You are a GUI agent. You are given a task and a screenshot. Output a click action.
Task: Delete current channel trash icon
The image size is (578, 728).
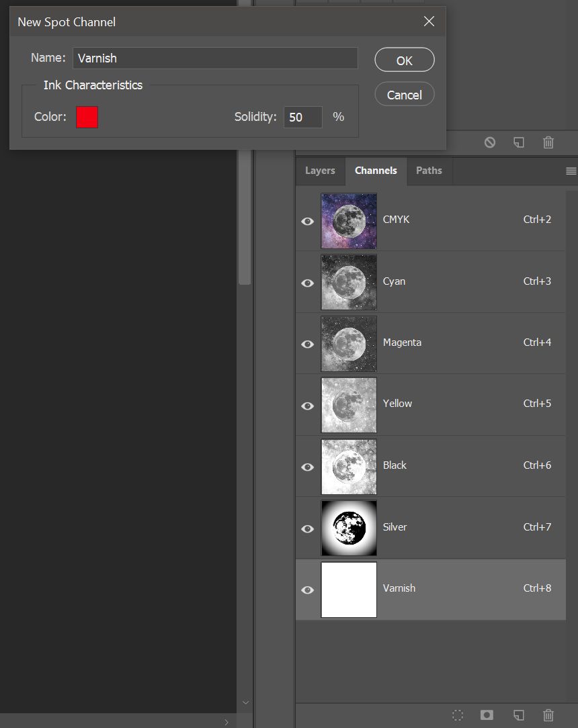tap(548, 715)
